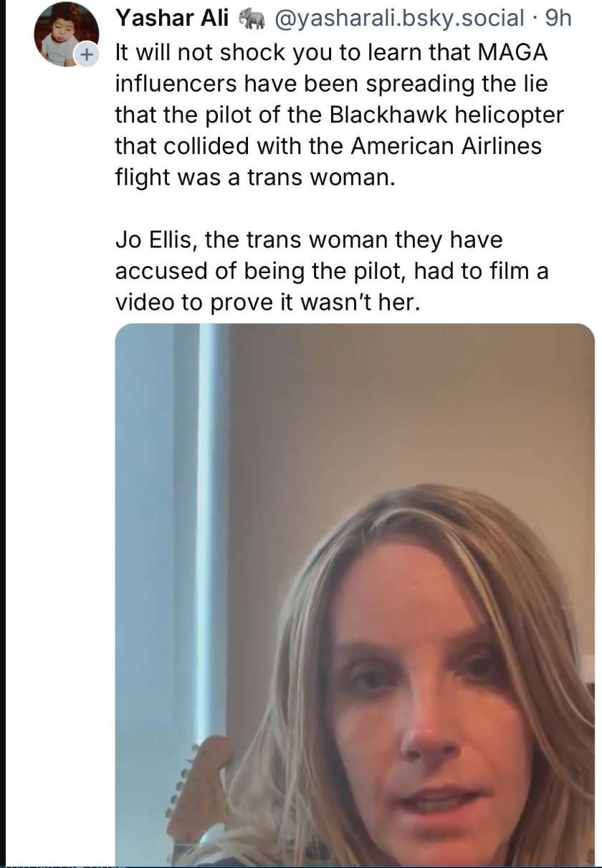Click the @yasharali.bsky.social handle
This screenshot has width=602, height=868.
(x=399, y=18)
